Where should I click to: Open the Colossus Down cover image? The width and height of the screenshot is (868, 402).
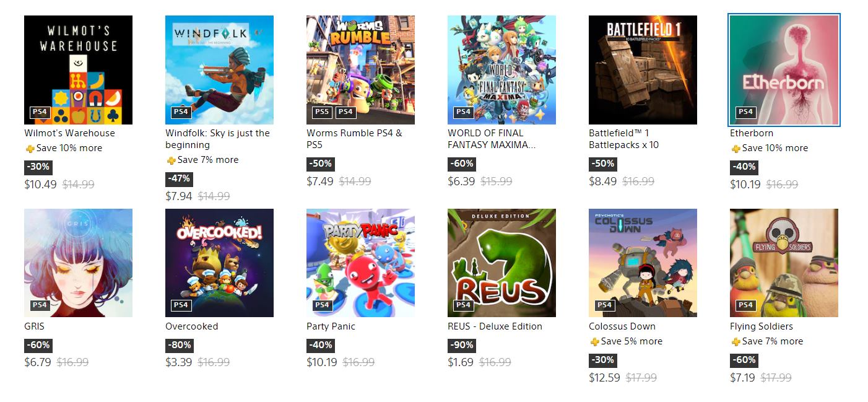pyautogui.click(x=643, y=263)
